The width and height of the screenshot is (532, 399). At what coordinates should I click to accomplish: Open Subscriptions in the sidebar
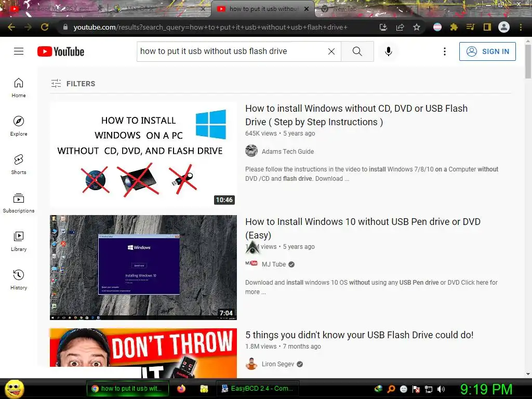pyautogui.click(x=19, y=203)
